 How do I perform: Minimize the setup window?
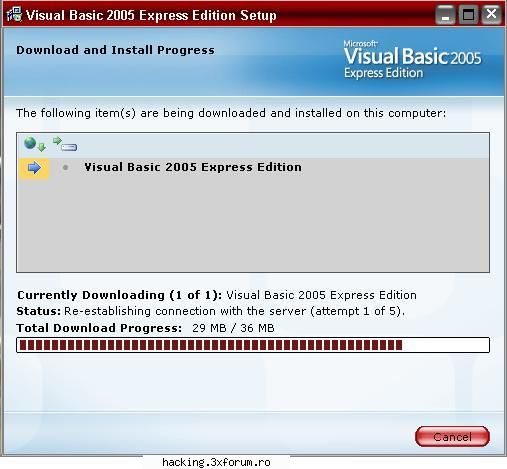pyautogui.click(x=445, y=15)
